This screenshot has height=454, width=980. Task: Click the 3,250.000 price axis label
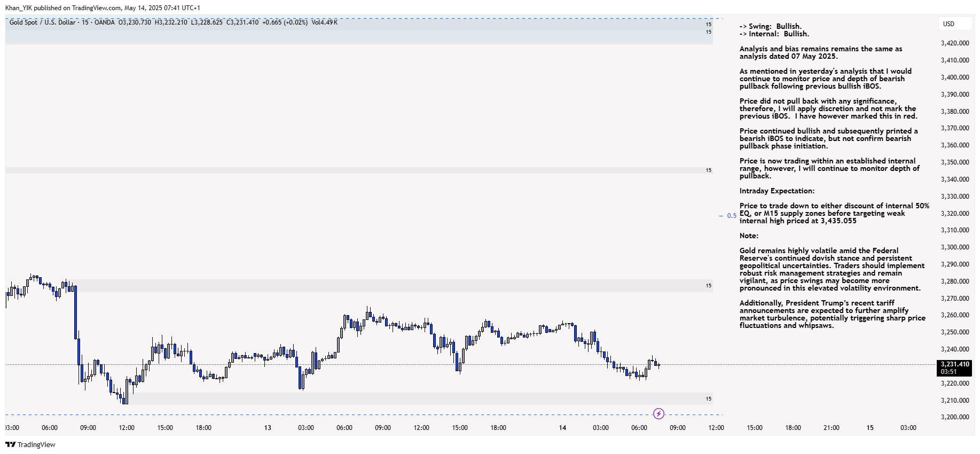click(955, 332)
